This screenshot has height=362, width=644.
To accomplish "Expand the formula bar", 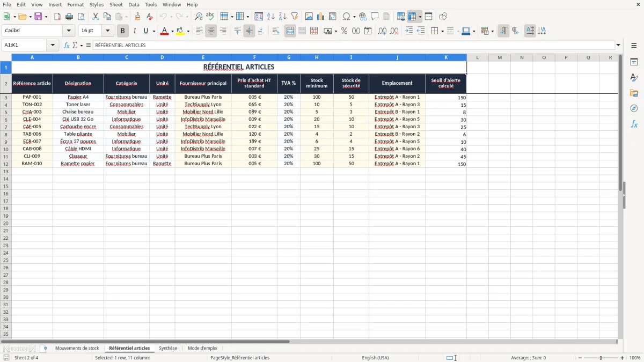I will coord(618,45).
